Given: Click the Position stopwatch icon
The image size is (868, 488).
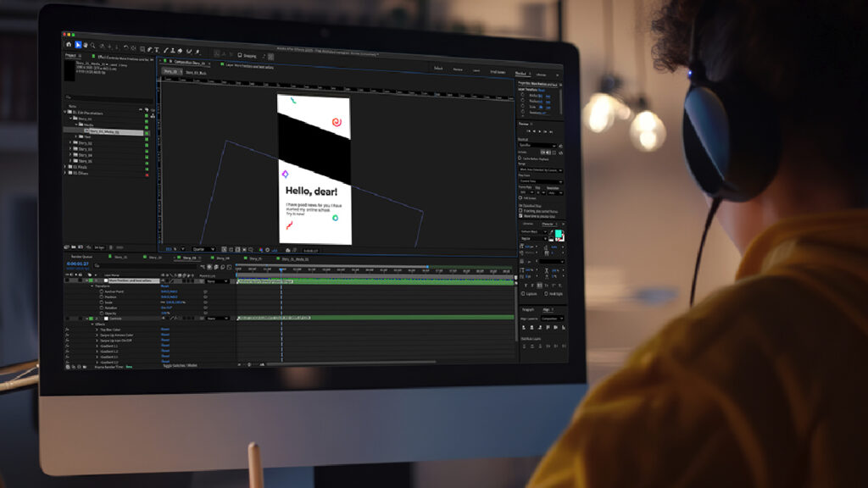Looking at the screenshot, I should [x=102, y=297].
